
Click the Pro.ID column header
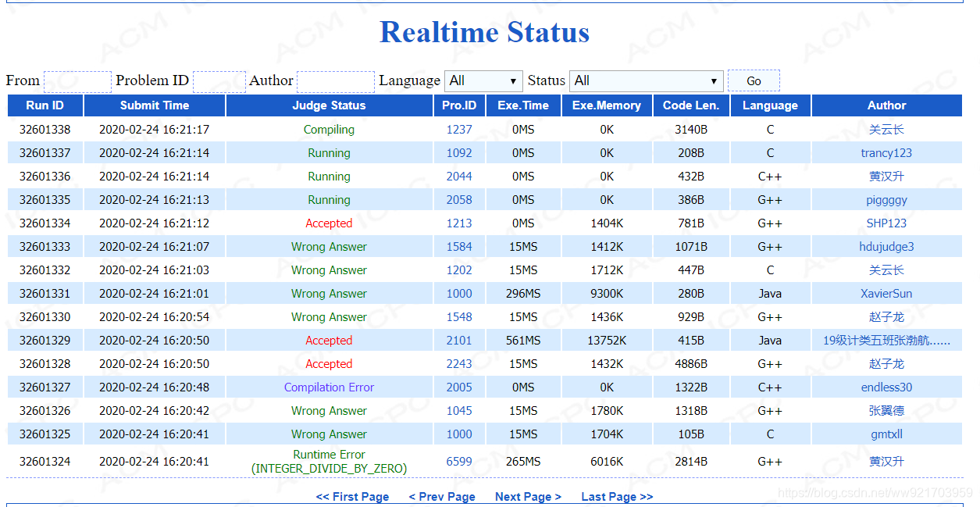pyautogui.click(x=459, y=105)
